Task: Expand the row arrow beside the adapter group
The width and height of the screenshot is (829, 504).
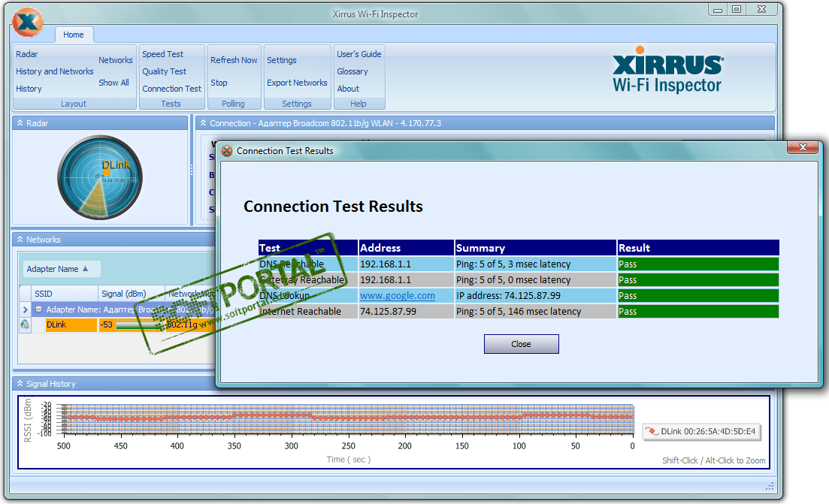Action: (25, 309)
